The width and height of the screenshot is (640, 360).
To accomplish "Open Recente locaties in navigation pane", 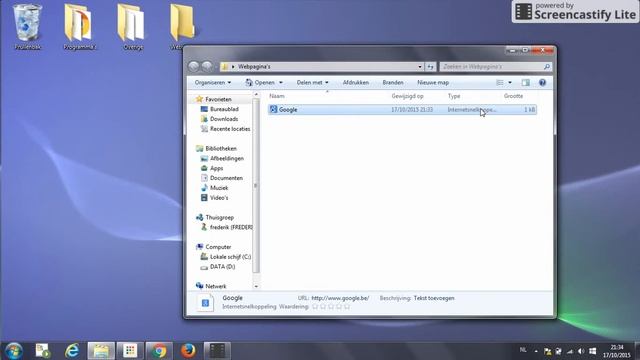I will [230, 129].
